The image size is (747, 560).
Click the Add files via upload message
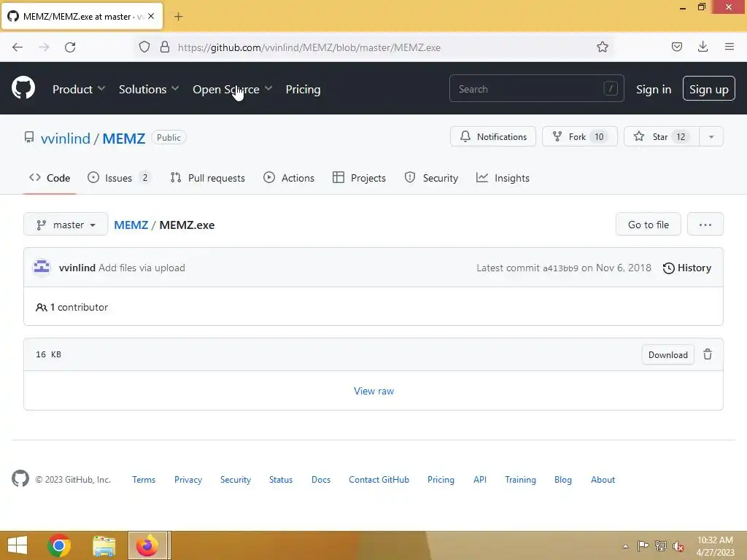tap(142, 268)
